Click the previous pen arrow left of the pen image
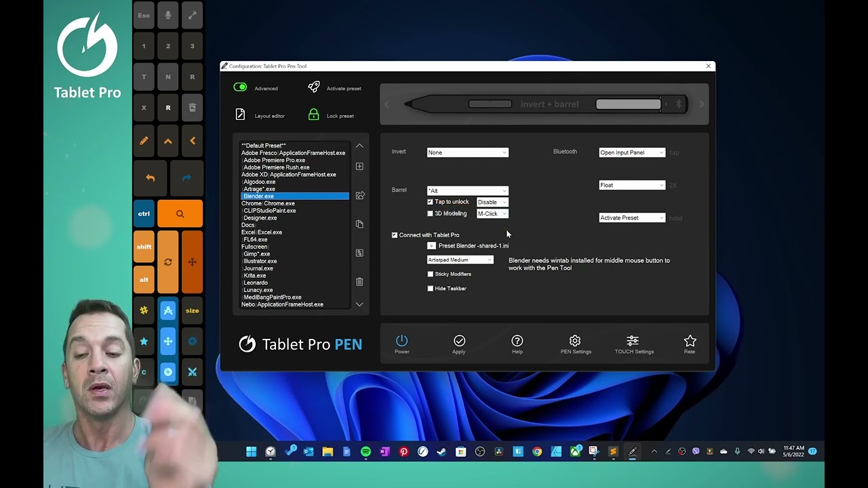 point(387,104)
